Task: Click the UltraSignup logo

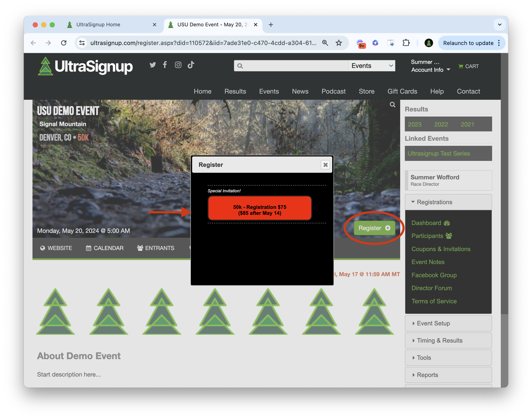Action: [x=85, y=66]
